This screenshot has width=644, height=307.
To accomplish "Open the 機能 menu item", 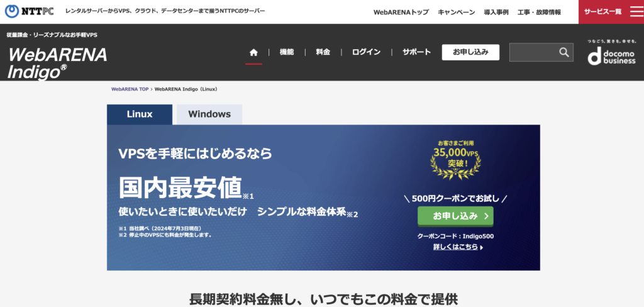I will pos(287,52).
